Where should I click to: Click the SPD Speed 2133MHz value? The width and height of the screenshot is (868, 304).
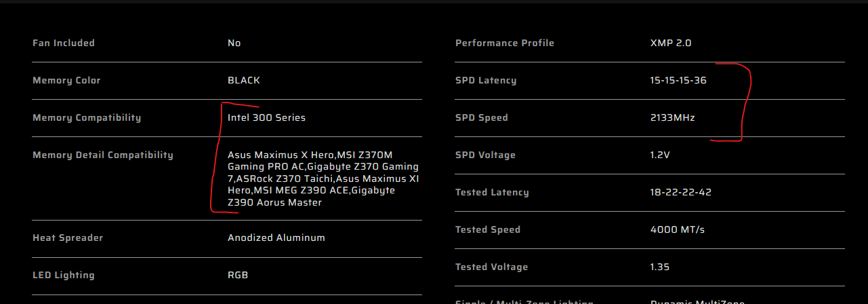(x=672, y=117)
